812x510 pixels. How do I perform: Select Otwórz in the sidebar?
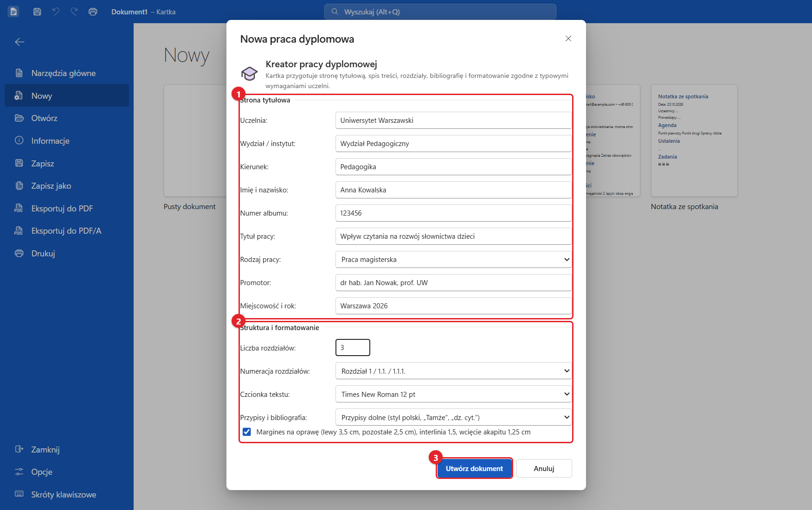[x=67, y=118]
